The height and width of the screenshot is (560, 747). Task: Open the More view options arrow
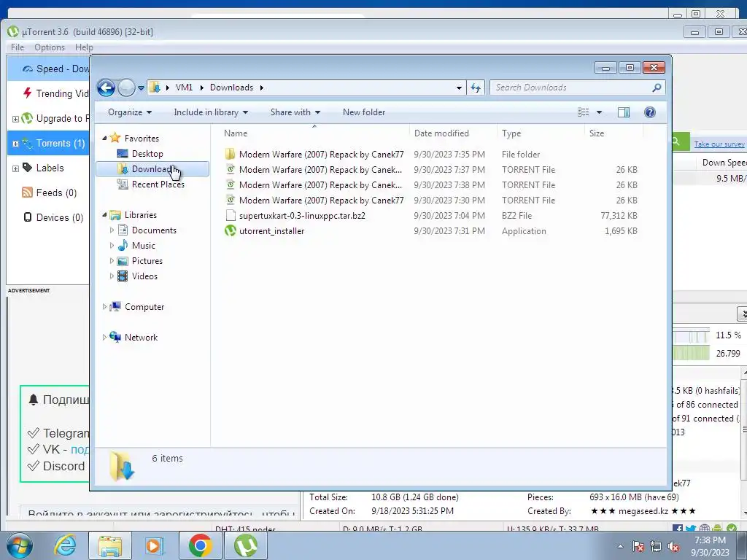[600, 112]
